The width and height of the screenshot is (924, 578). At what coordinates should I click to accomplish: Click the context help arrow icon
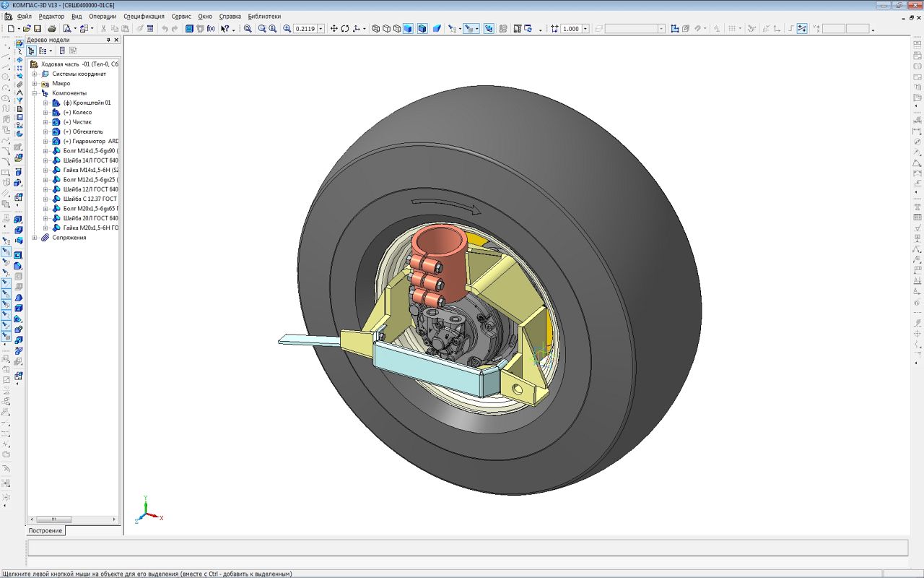tap(225, 29)
